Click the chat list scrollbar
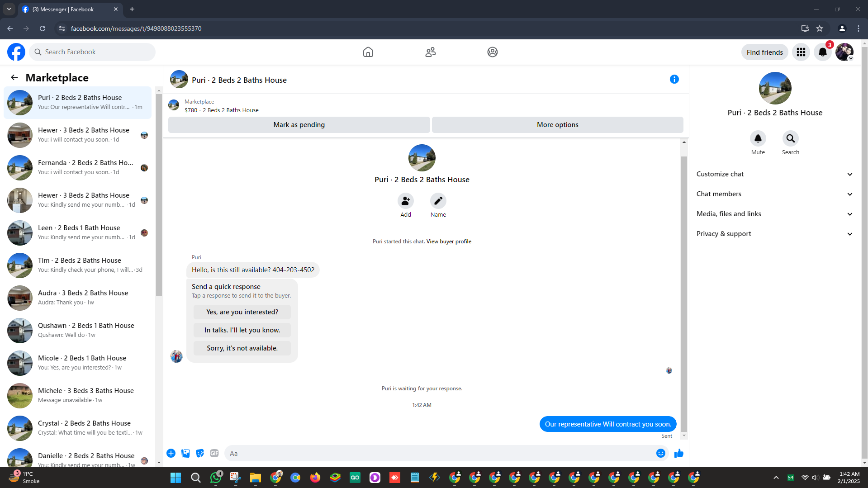868x488 pixels. click(159, 194)
